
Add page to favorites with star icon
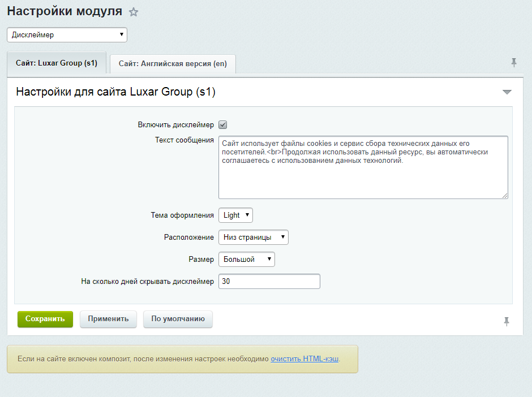pos(134,12)
